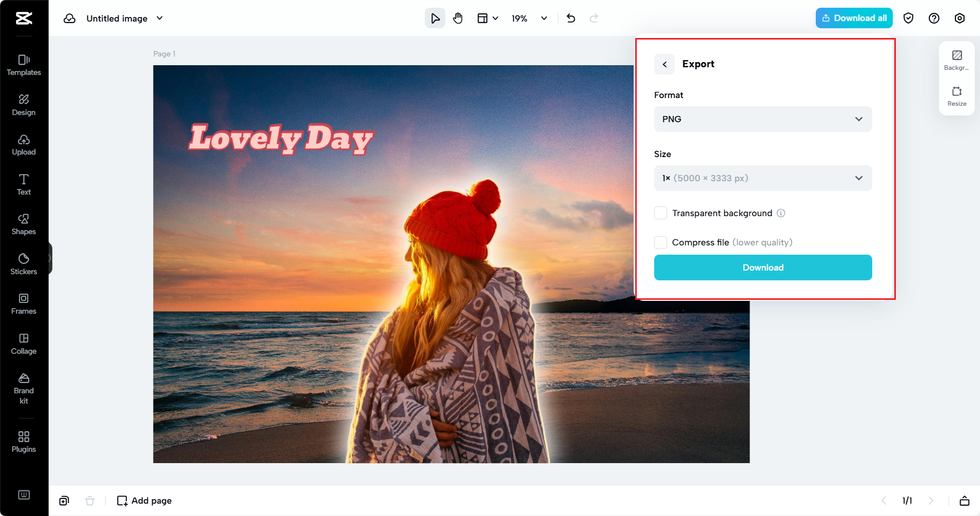Enable Compress file checkbox
Viewport: 980px width, 516px height.
[660, 242]
